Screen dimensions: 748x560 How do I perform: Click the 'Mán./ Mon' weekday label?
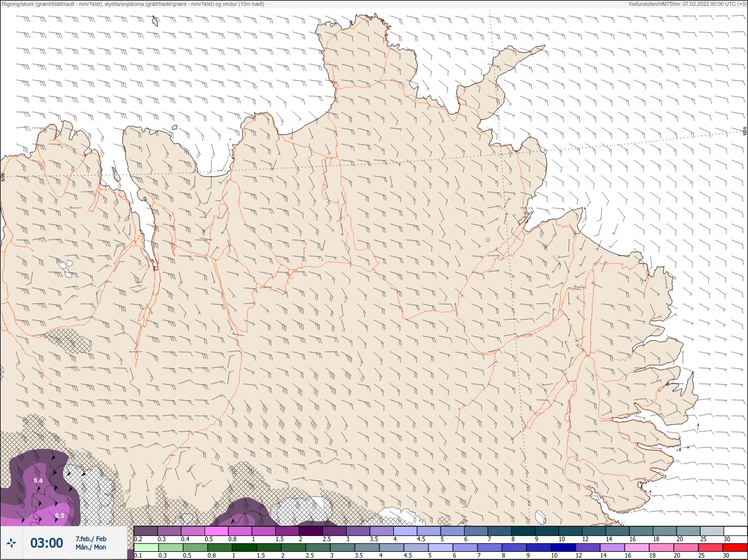tap(91, 548)
